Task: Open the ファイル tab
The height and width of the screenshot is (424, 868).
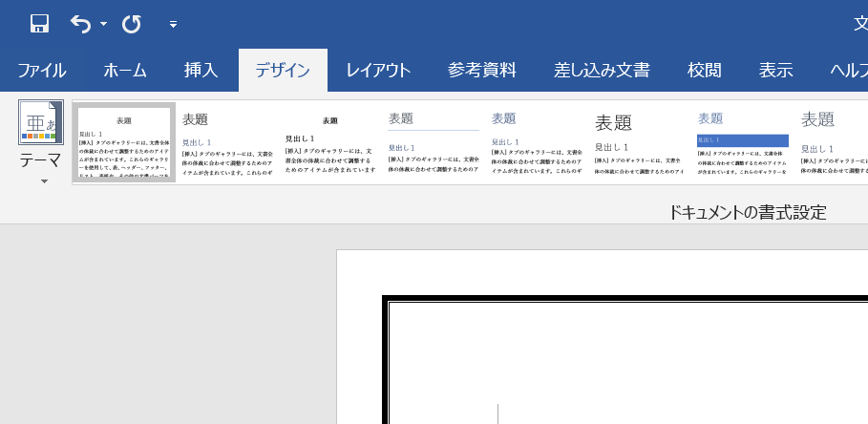Action: pos(42,71)
